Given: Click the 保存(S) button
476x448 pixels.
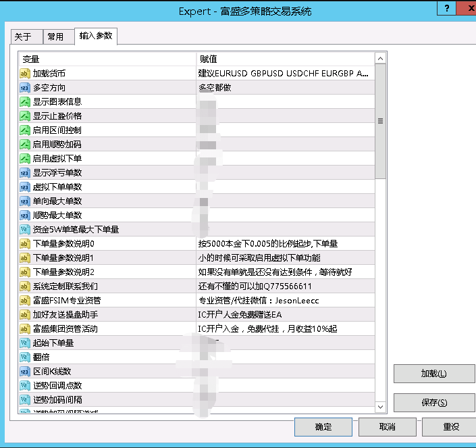Looking at the screenshot, I should [x=434, y=403].
